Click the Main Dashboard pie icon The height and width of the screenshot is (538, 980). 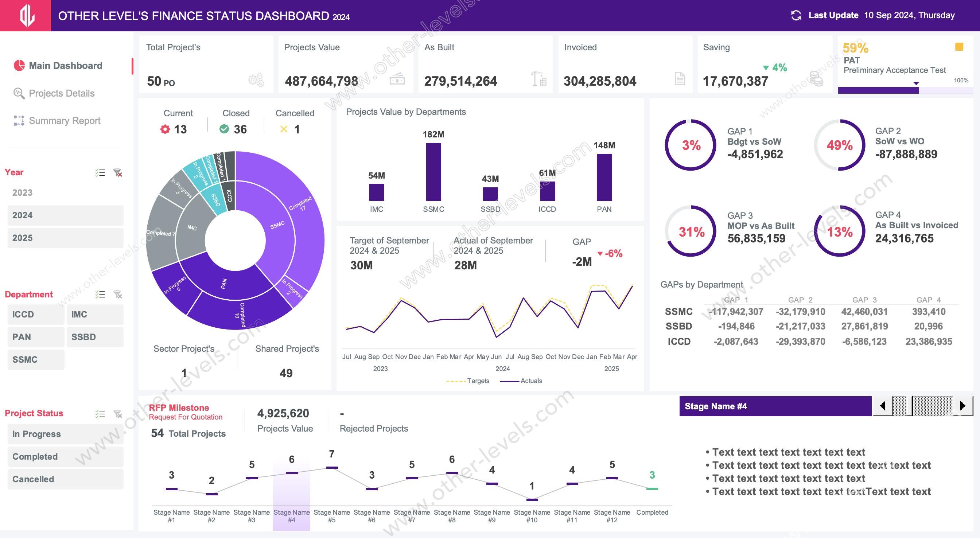[x=19, y=66]
